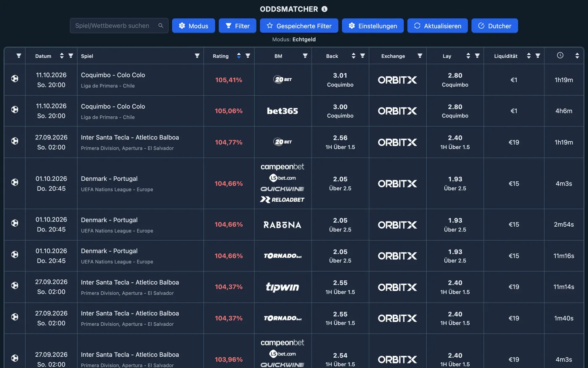Click the Spiel column header label

pyautogui.click(x=87, y=56)
